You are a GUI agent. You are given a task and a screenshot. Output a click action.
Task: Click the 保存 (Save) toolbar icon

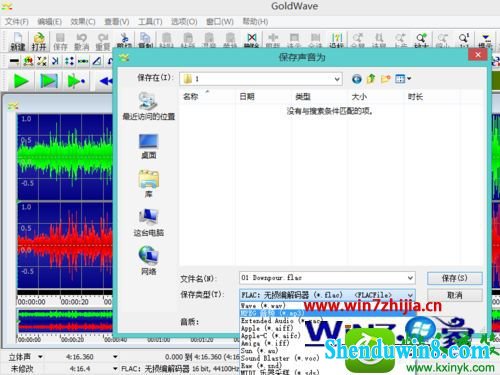tap(60, 42)
